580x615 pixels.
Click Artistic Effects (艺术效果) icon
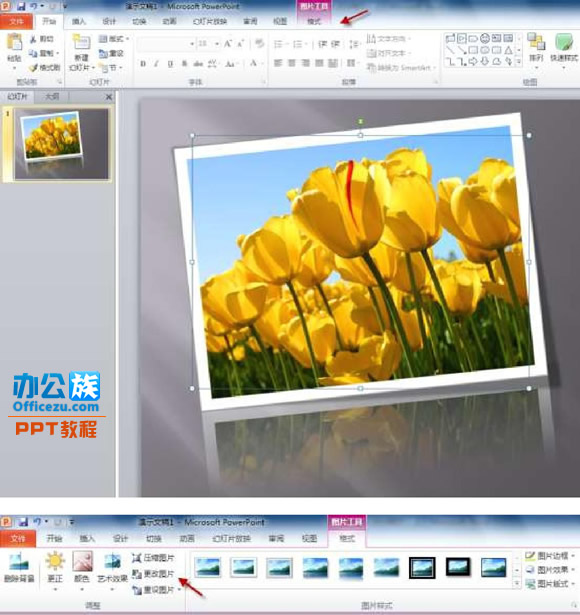[112, 562]
